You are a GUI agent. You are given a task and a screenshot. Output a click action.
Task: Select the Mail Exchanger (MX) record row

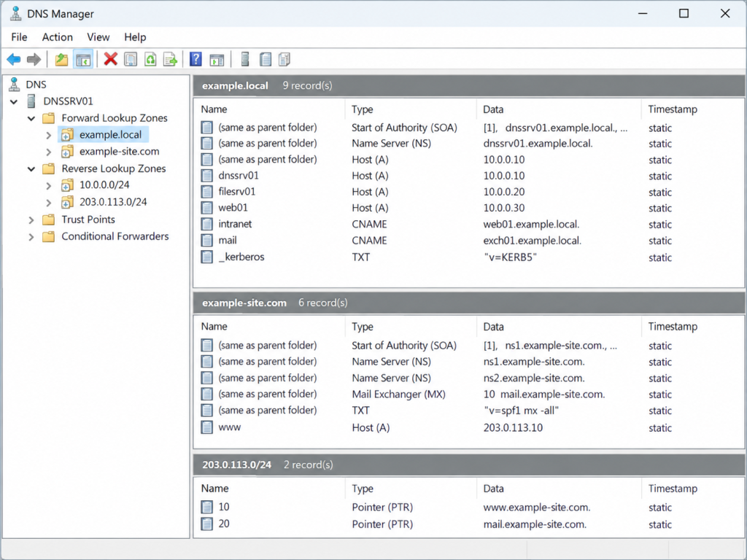click(469, 394)
